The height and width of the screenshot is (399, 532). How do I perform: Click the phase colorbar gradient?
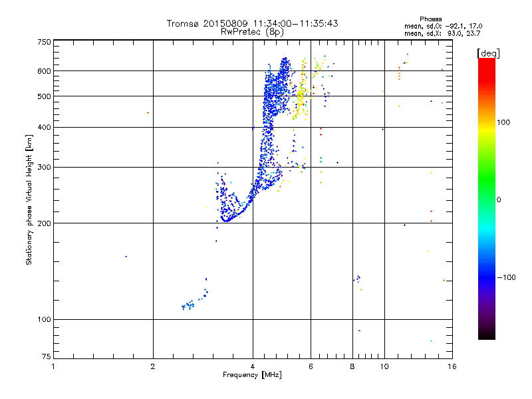(487, 199)
